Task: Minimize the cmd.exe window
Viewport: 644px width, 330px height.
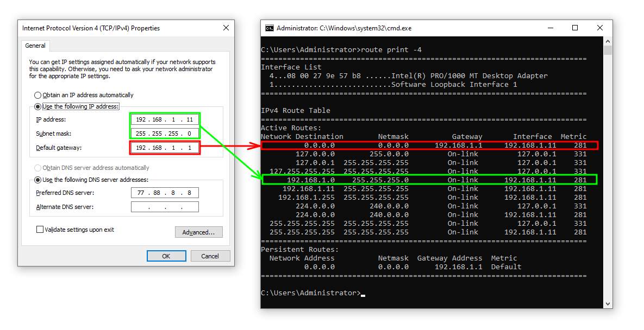Action: [551, 28]
